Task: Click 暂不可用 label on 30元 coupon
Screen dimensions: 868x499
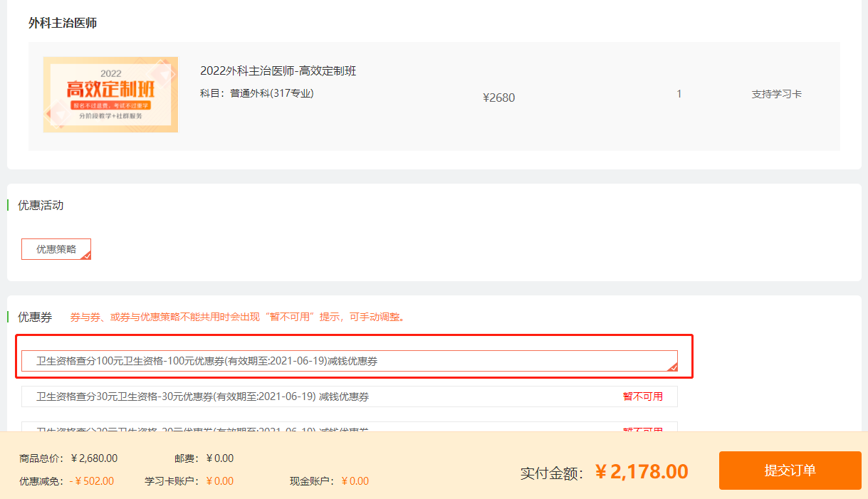Action: tap(642, 396)
